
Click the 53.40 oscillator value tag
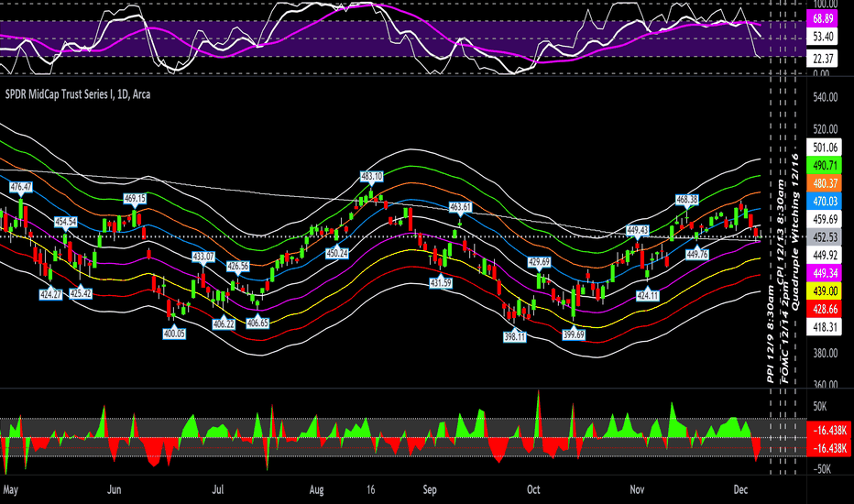pos(823,37)
